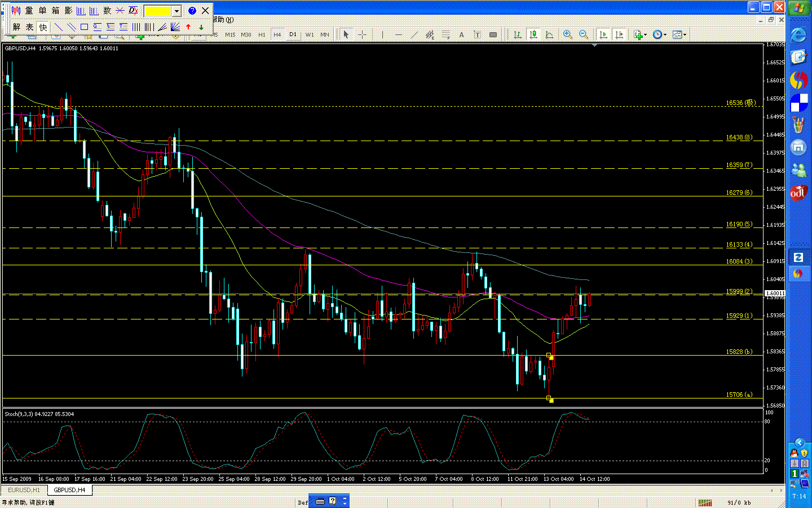Open the yellow color dropdown arrow

(x=176, y=11)
